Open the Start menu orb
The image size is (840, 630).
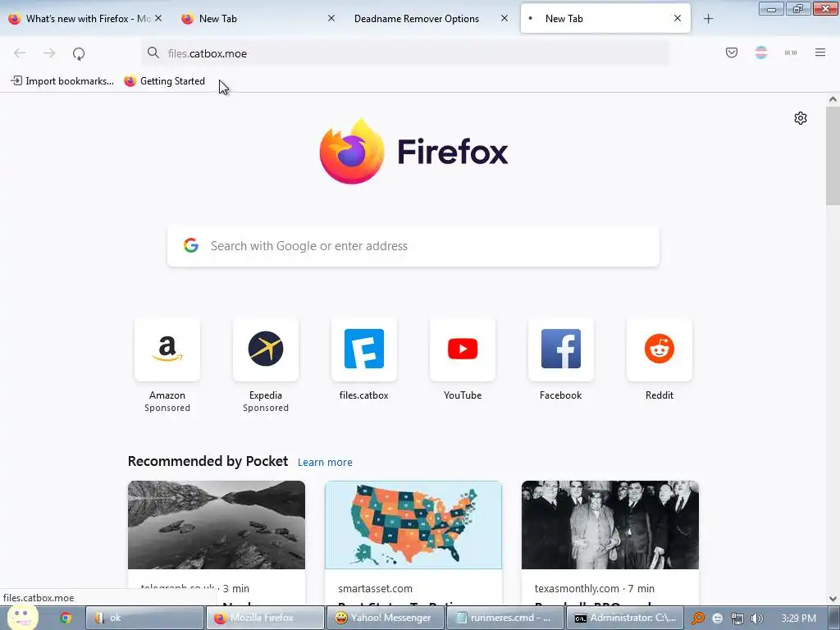(22, 618)
